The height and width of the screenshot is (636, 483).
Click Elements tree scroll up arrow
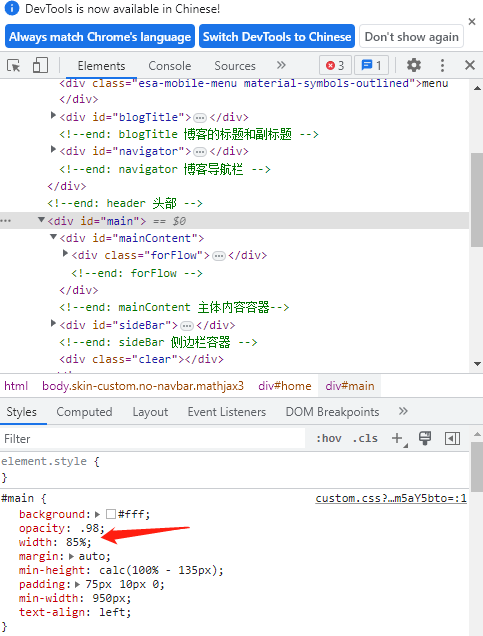477,88
